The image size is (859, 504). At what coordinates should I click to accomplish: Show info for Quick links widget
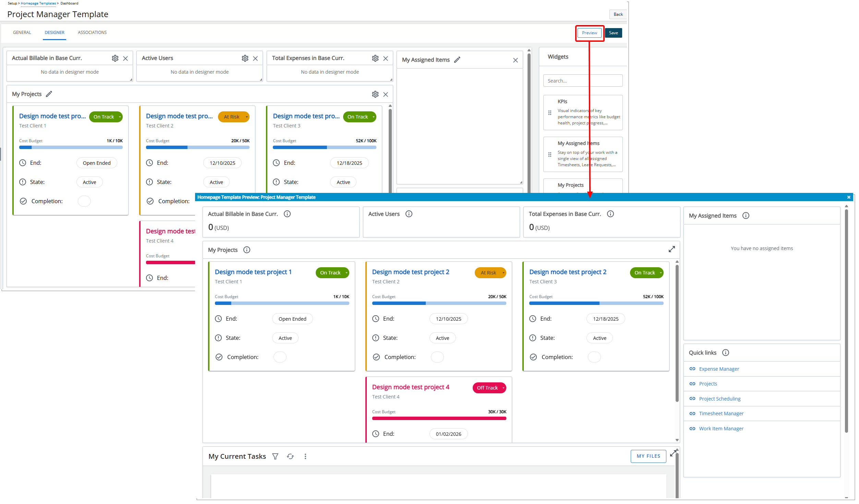[x=725, y=353]
